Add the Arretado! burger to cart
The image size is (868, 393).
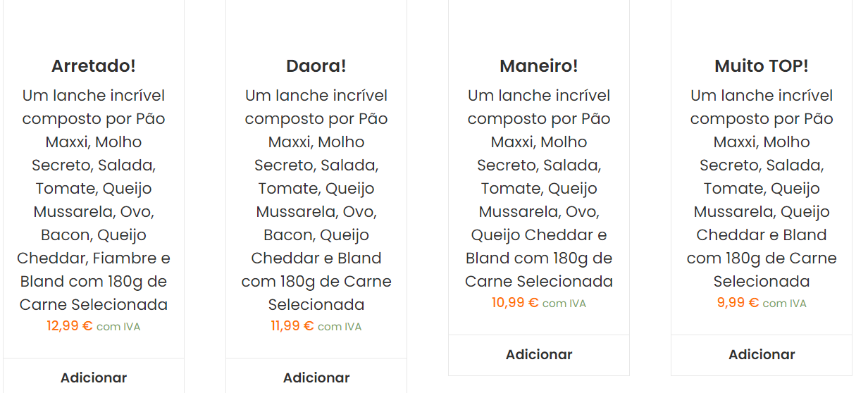pos(94,378)
